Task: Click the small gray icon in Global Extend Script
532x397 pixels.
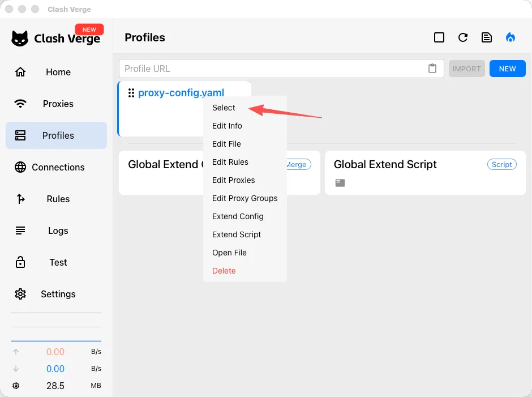Action: pyautogui.click(x=340, y=183)
